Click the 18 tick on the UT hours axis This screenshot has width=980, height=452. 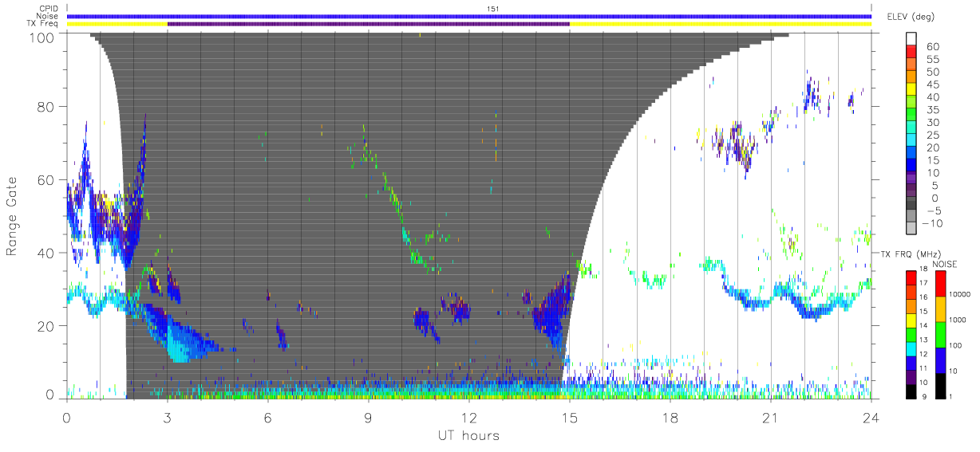[670, 418]
